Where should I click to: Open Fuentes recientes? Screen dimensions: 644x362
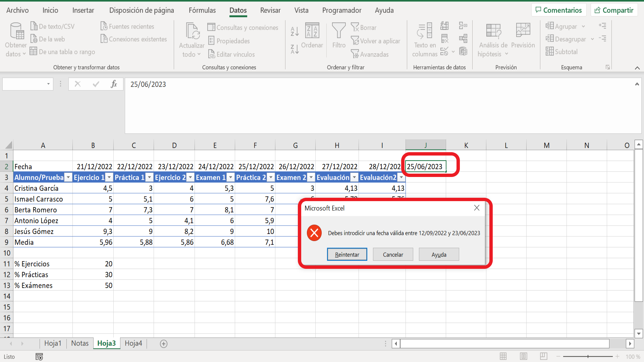click(127, 26)
